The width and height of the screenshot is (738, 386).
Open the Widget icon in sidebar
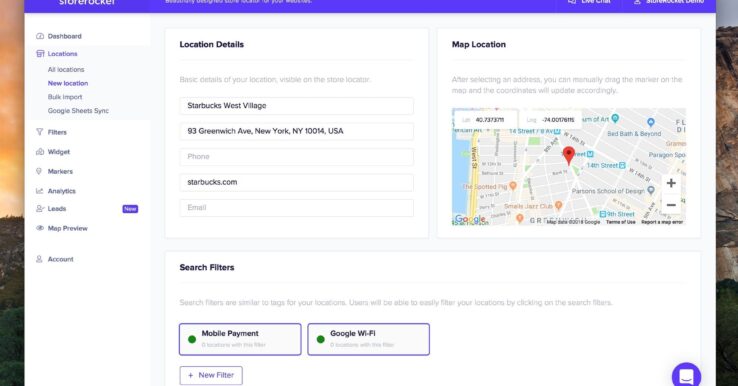tap(40, 152)
